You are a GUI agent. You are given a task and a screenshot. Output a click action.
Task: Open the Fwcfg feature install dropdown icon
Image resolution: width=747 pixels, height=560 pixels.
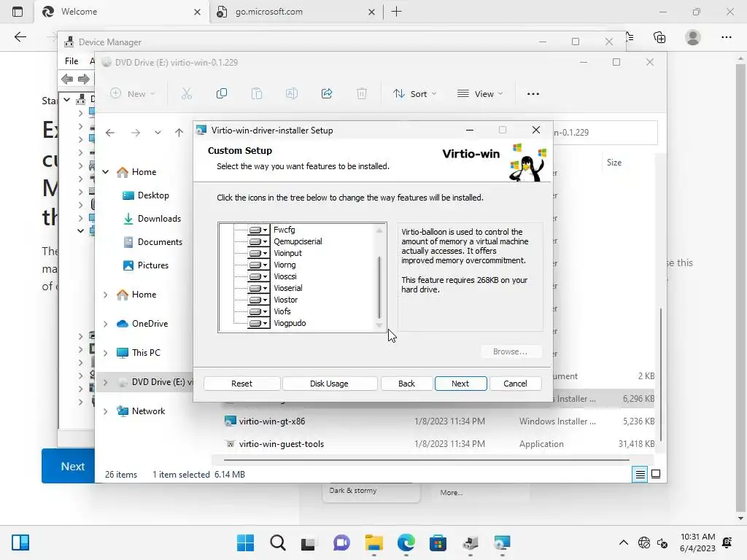(258, 230)
